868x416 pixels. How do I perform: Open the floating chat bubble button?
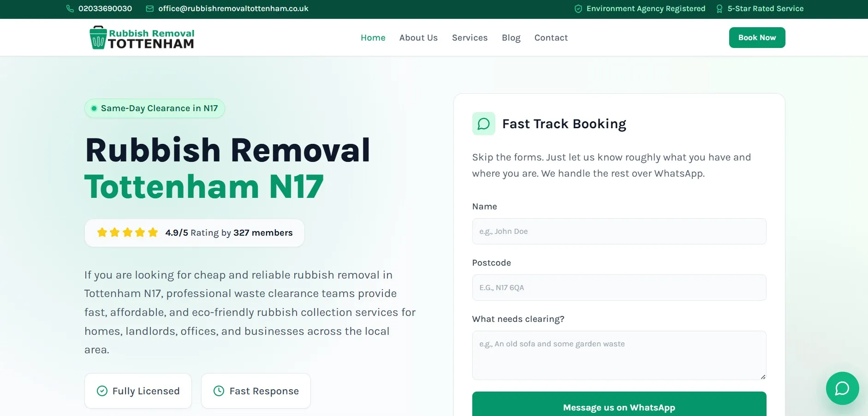842,388
